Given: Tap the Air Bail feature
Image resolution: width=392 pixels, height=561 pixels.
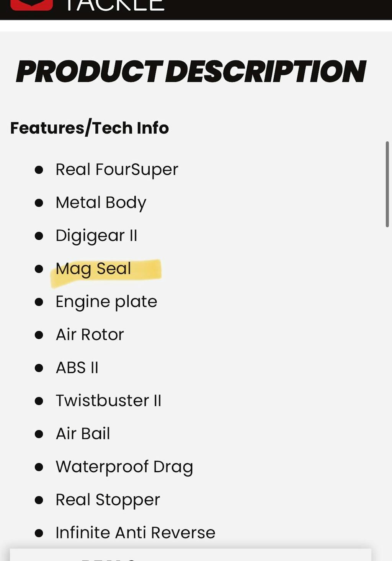Looking at the screenshot, I should tap(83, 434).
